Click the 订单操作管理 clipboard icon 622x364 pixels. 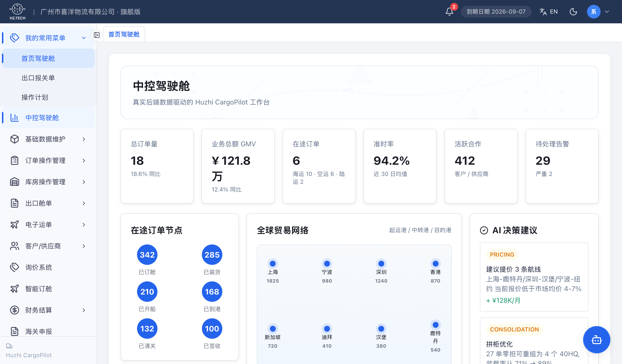pos(14,160)
